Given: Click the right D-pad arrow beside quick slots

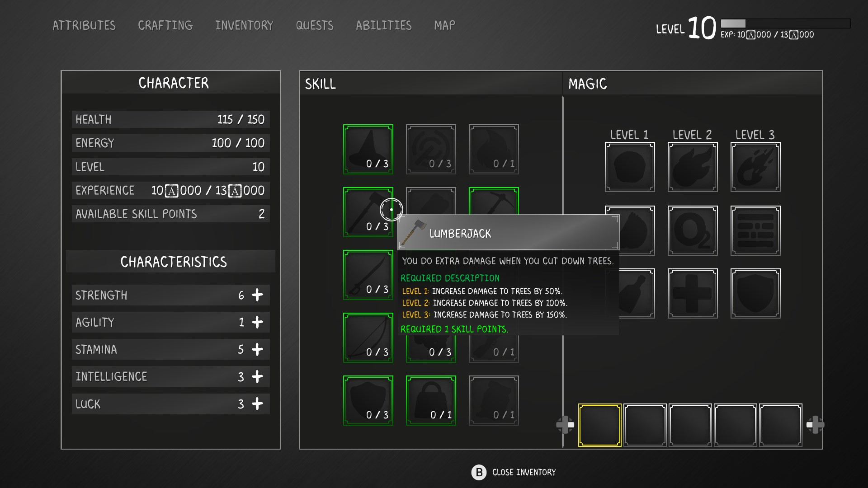Looking at the screenshot, I should [x=815, y=425].
